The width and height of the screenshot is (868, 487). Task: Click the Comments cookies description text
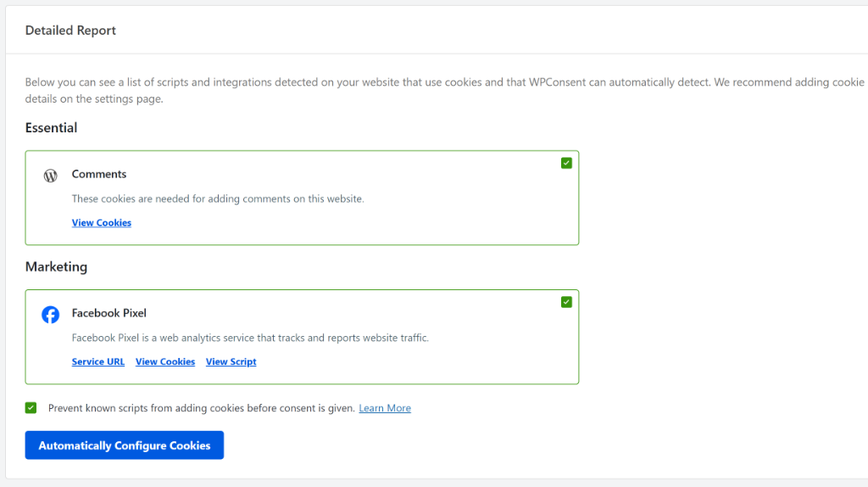click(x=217, y=199)
